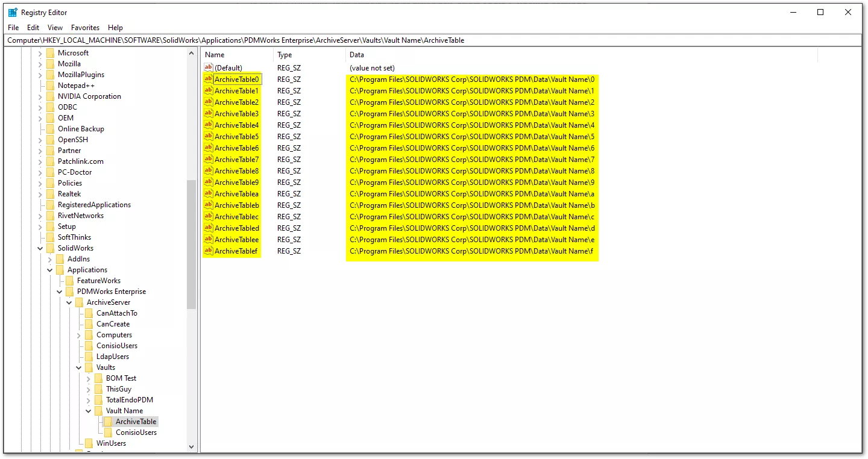Click the tree pane scroll up arrow
The width and height of the screenshot is (868, 459).
point(192,53)
